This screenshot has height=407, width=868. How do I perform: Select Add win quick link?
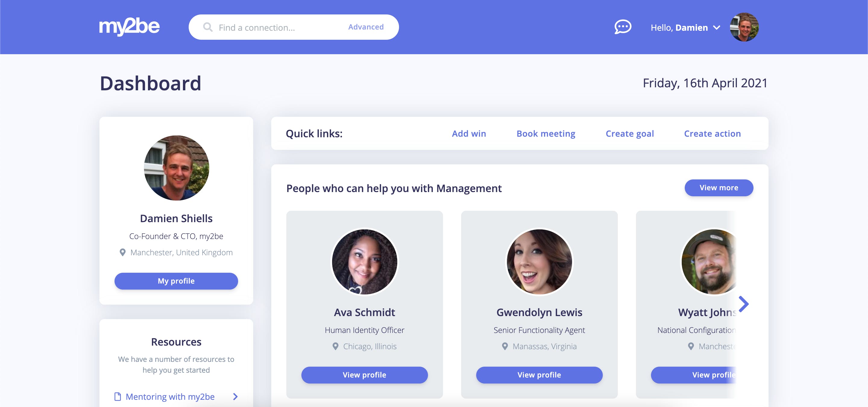click(x=469, y=134)
